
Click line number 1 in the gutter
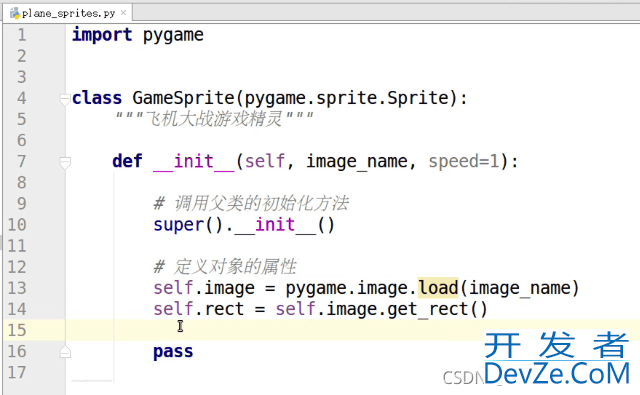point(22,35)
